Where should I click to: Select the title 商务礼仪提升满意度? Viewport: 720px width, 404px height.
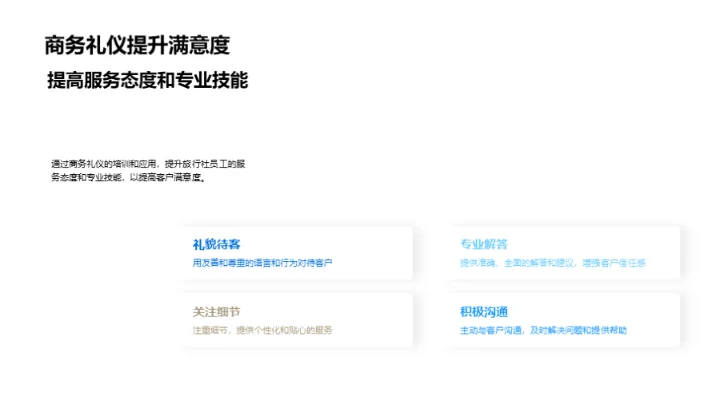tap(137, 45)
